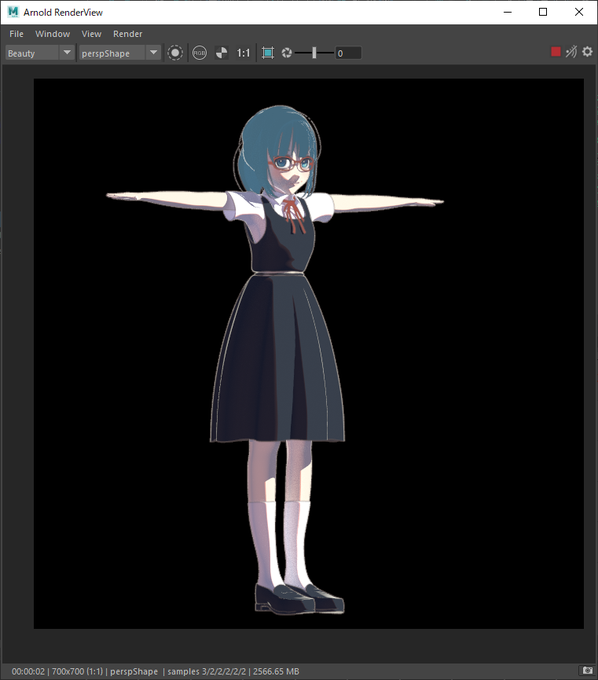The image size is (598, 680).
Task: Click the 700x700 (1:1) resolution text
Action: (78, 671)
